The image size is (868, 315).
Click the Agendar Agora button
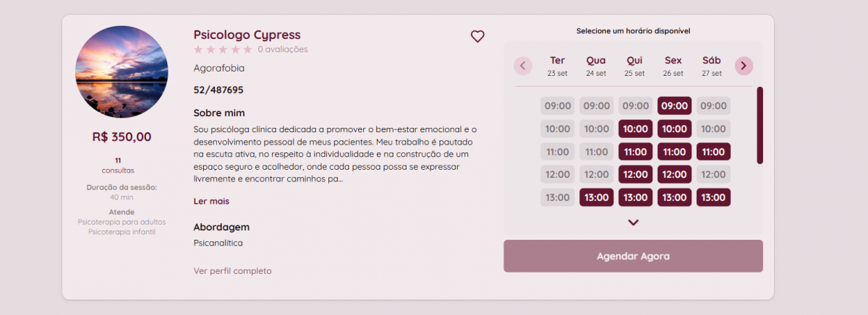point(633,256)
